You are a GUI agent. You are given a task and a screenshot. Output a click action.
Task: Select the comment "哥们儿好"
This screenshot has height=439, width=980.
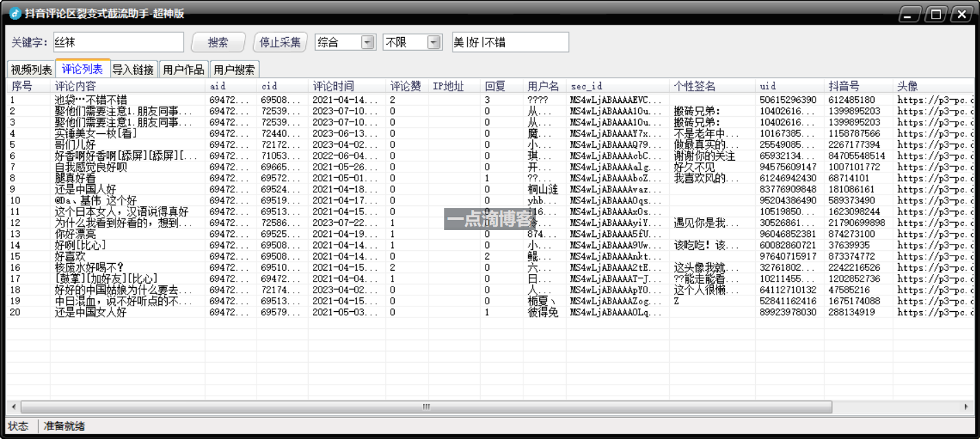tap(75, 145)
